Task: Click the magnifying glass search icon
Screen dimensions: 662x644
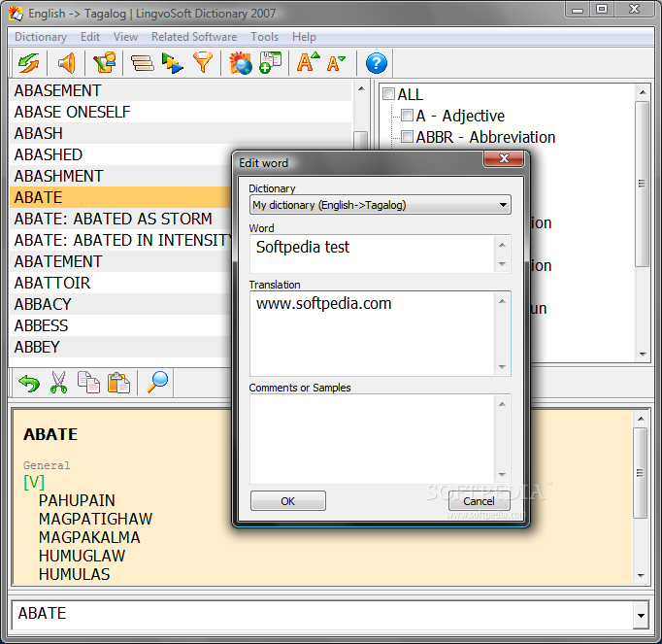Action: point(157,382)
